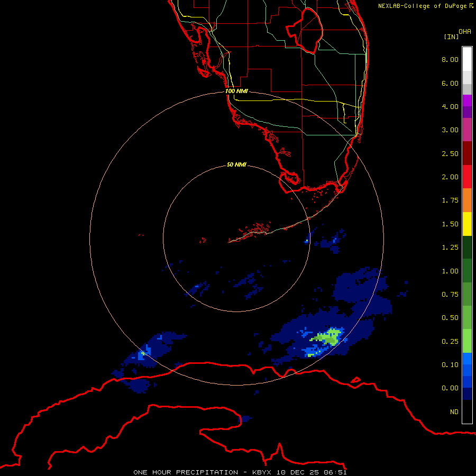The height and width of the screenshot is (476, 476).
Task: Click the OHA product label
Action: [465, 32]
